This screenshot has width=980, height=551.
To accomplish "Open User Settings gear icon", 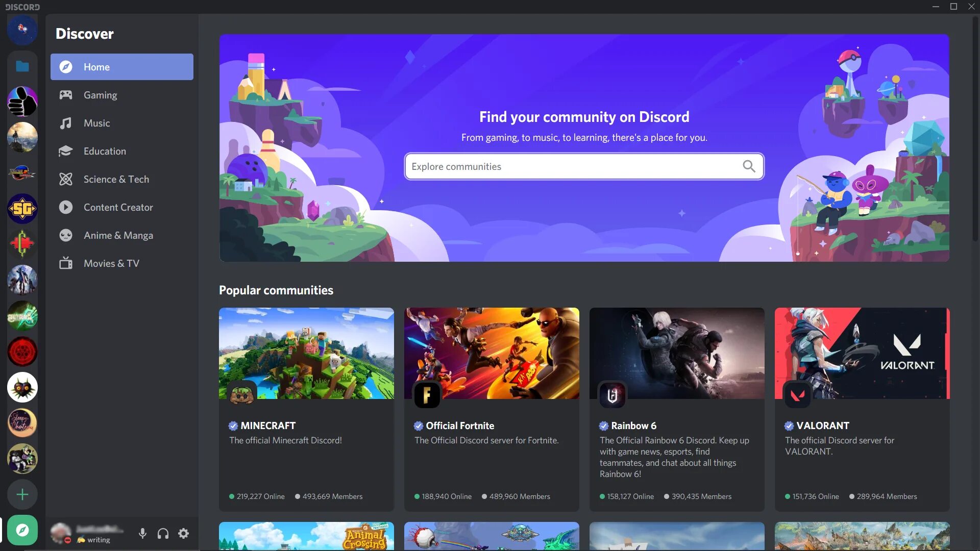I will coord(183,534).
